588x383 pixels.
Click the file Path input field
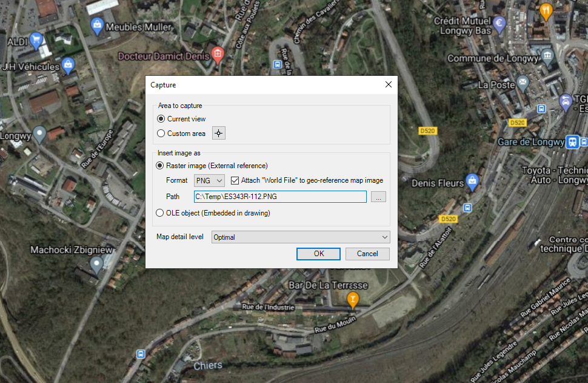(280, 197)
